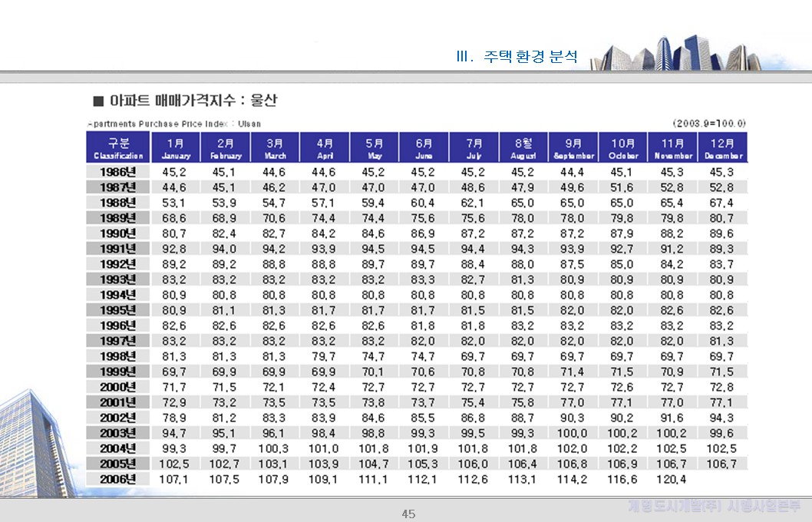
Task: Select the value '107,1' for January 2006
Action: (175, 479)
